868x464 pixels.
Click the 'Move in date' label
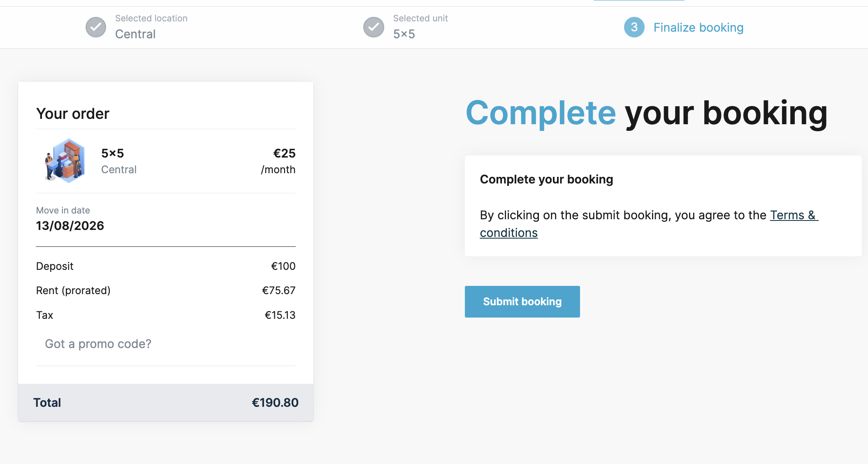[x=63, y=210]
